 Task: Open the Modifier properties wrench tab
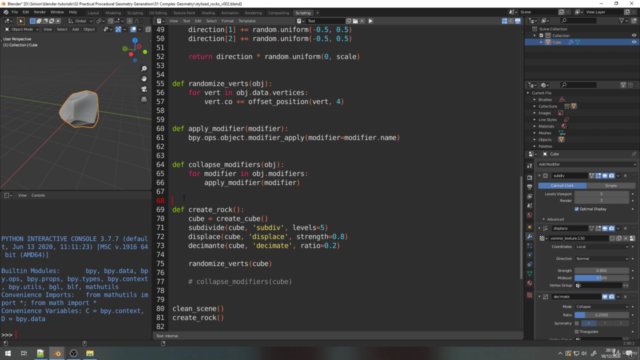click(x=530, y=236)
